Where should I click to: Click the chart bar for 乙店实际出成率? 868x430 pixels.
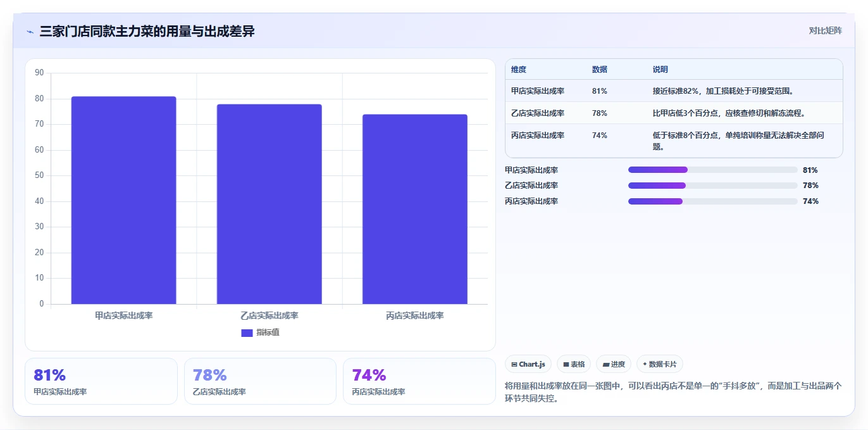(269, 204)
